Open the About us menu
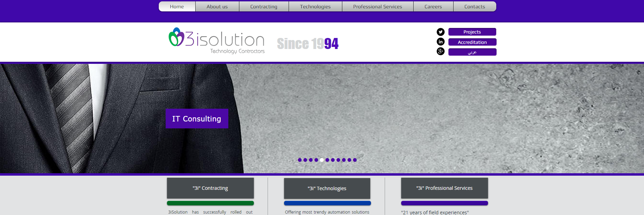This screenshot has height=215, width=644. 217,7
